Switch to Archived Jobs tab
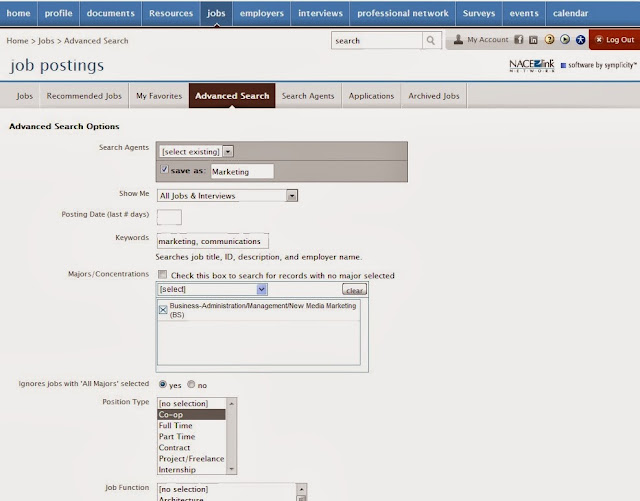Viewport: 640px width, 501px height. click(x=434, y=96)
